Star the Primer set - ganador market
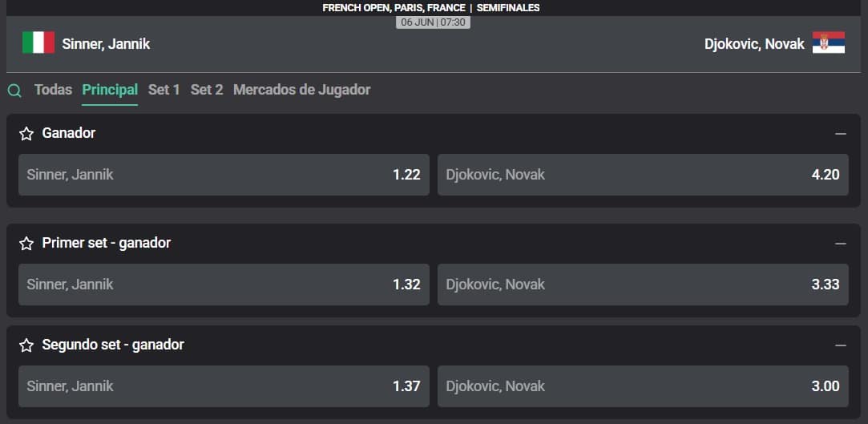Viewport: 868px width, 424px height. (x=26, y=243)
